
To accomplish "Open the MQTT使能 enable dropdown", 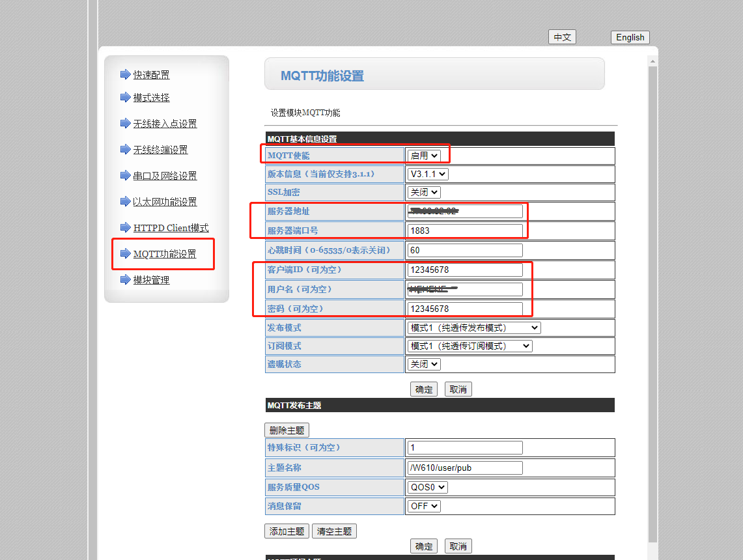I will pos(424,156).
